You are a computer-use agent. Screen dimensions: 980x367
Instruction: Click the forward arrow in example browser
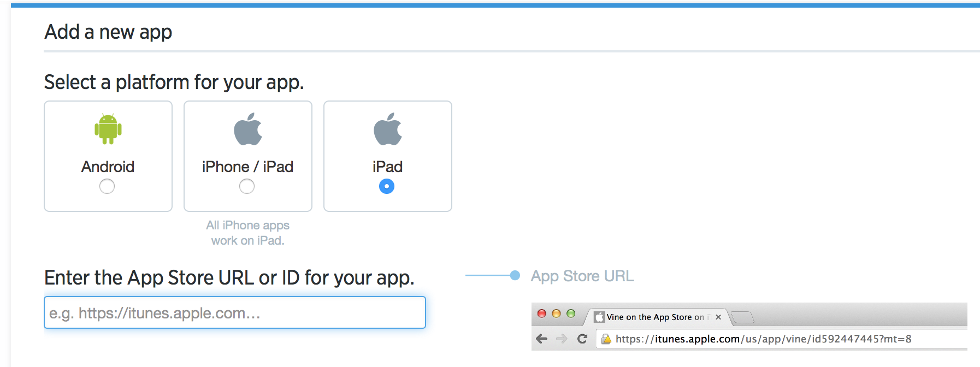point(562,339)
